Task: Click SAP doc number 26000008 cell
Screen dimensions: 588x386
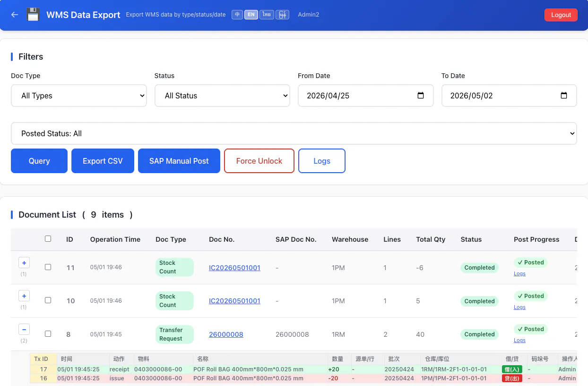Action: 292,334
